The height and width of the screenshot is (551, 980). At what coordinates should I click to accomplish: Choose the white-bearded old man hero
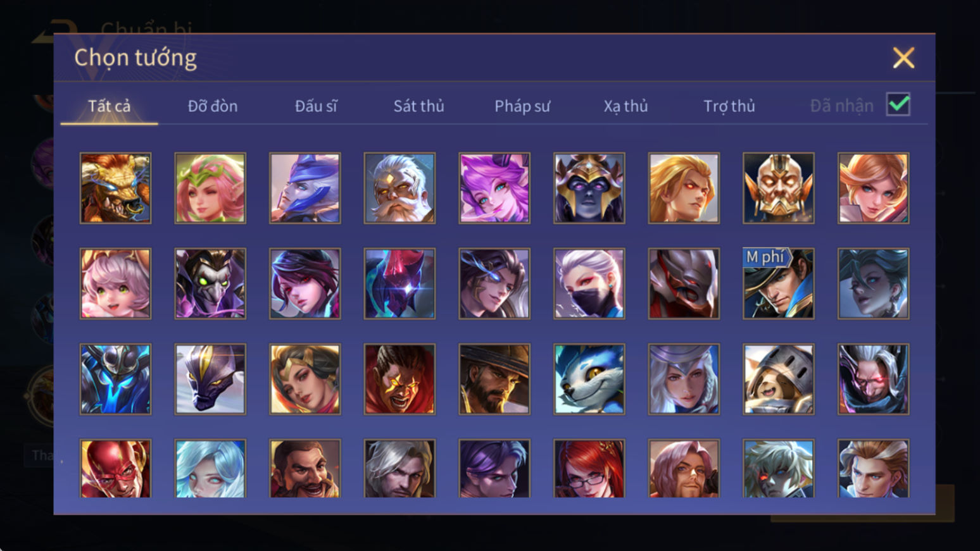[399, 188]
